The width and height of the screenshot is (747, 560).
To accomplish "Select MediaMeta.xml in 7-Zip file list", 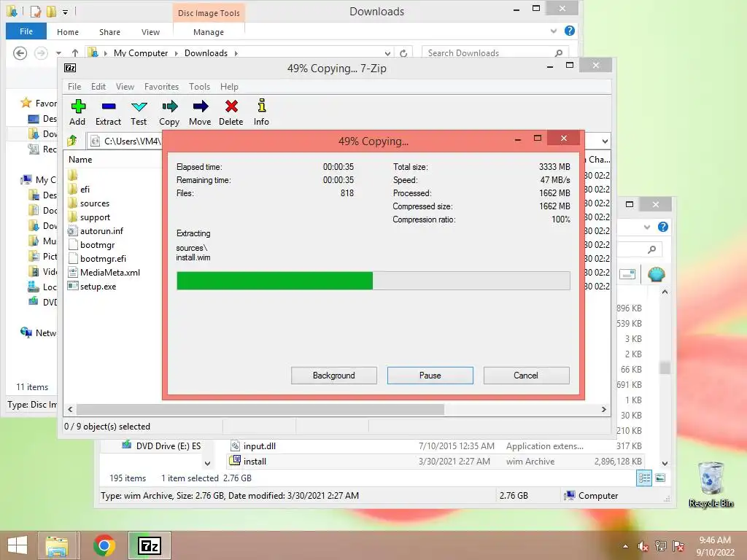I will [110, 273].
